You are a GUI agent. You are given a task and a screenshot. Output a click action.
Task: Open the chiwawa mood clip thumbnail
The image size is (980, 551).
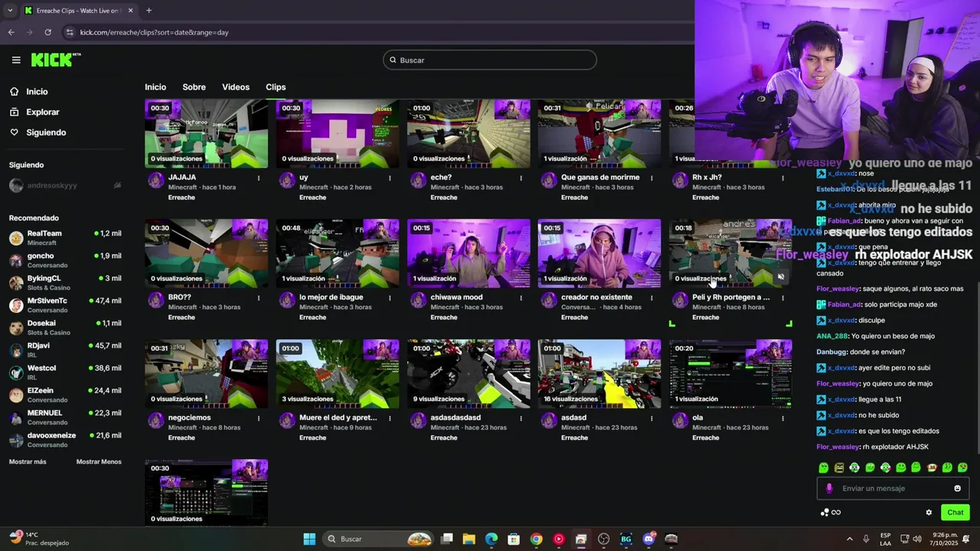468,254
